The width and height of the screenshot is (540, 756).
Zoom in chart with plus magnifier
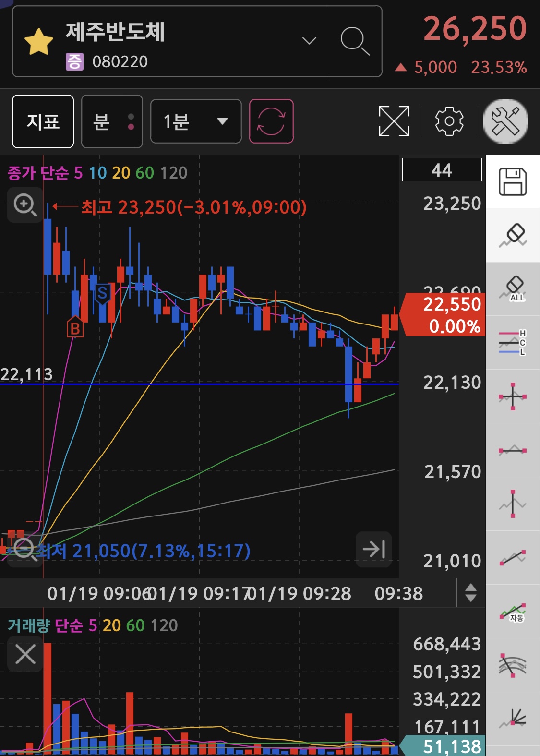[x=25, y=205]
